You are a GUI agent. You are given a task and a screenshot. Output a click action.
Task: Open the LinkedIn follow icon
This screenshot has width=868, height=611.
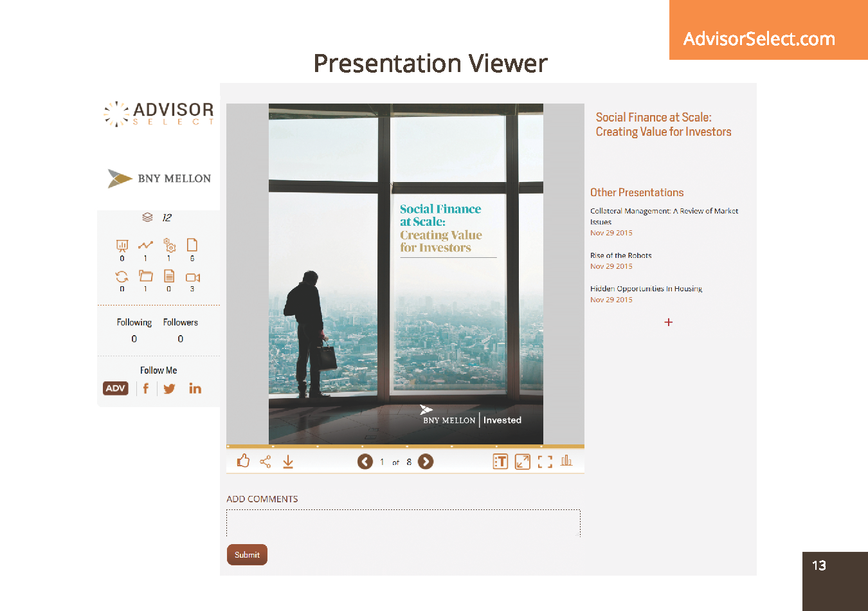click(x=195, y=388)
